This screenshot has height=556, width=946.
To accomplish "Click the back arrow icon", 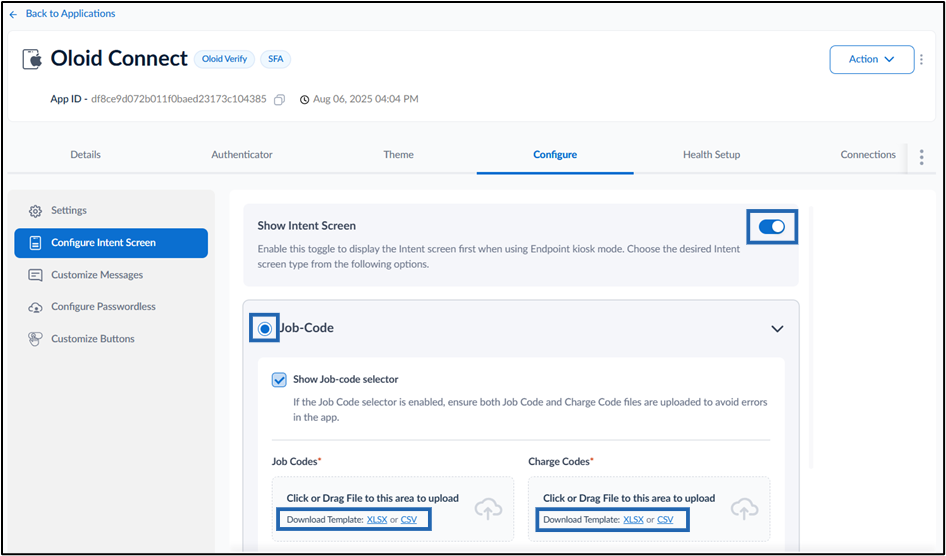I will tap(13, 14).
